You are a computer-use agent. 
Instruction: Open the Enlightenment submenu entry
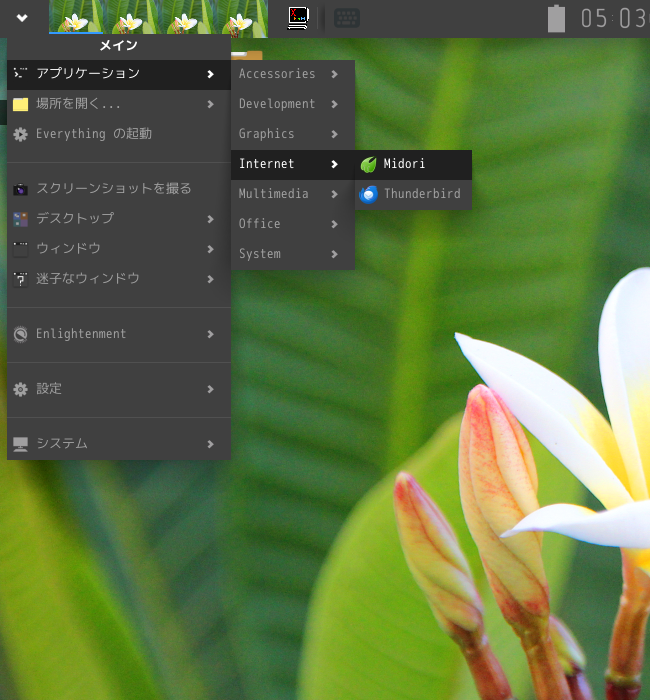point(119,334)
